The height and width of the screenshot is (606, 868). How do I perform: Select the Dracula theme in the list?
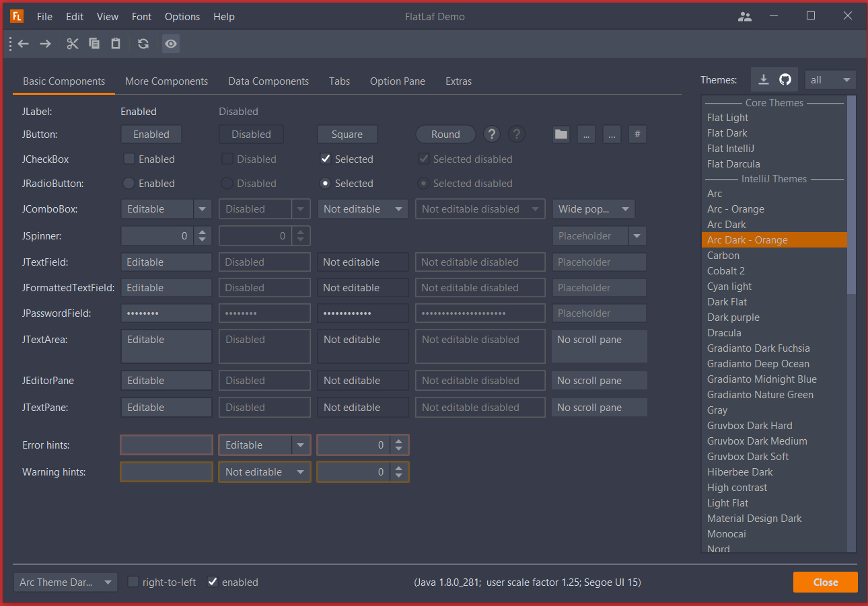774,333
